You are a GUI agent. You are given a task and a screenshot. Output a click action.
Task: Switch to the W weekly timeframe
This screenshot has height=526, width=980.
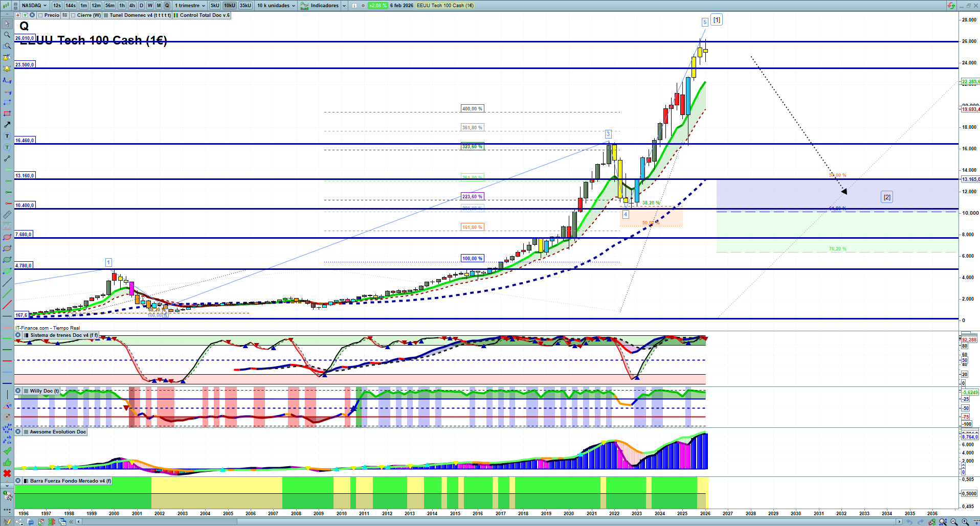(150, 6)
